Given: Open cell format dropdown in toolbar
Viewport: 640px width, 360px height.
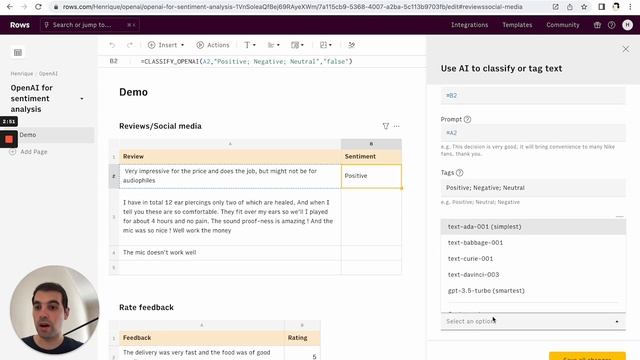Looking at the screenshot, I should click(x=297, y=45).
